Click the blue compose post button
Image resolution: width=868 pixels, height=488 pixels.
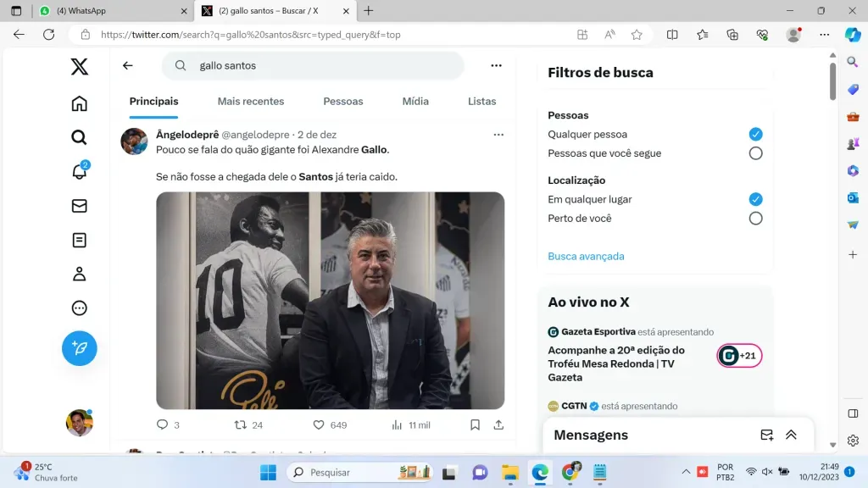point(79,348)
